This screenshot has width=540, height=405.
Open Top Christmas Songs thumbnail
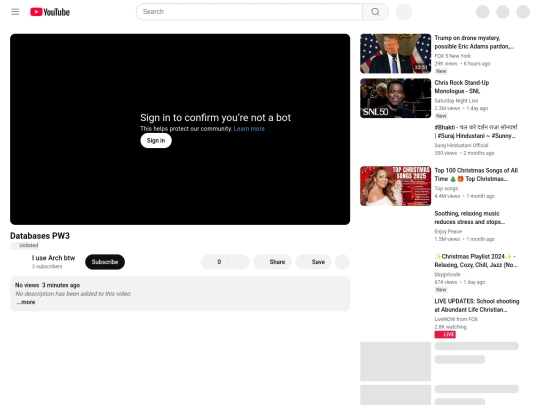tap(395, 186)
